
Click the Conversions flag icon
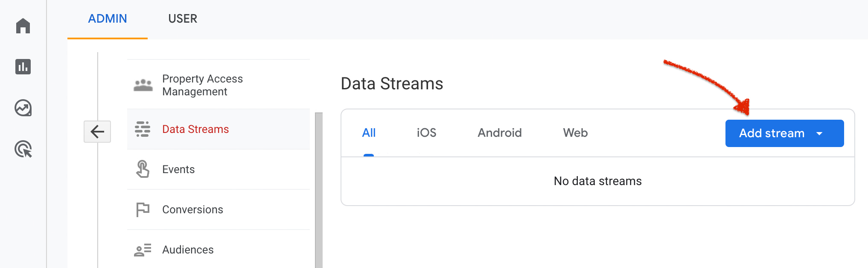pos(143,209)
